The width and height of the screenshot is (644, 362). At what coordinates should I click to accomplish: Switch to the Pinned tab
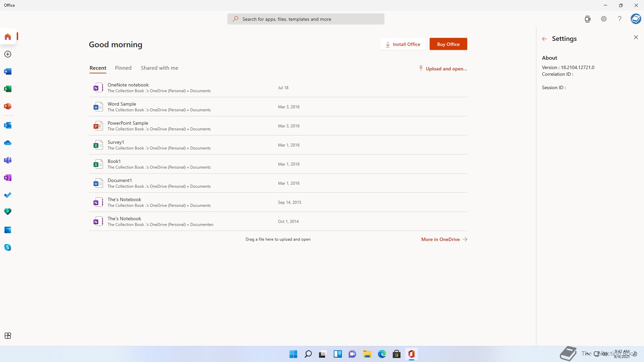coord(123,68)
